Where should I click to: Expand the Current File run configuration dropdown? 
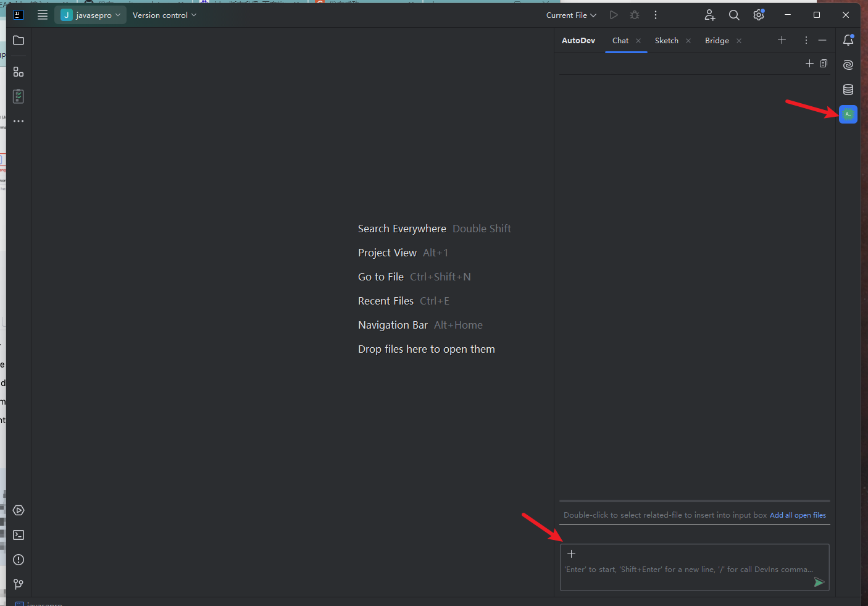pos(570,15)
